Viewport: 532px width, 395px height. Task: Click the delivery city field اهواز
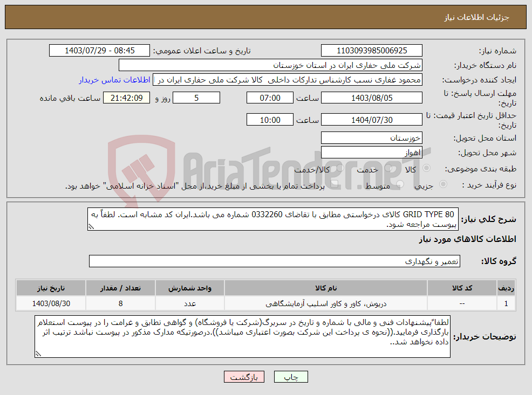[x=372, y=153]
